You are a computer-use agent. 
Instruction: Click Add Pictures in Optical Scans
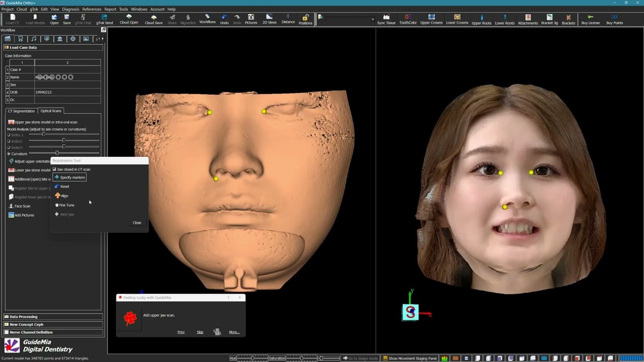point(21,215)
